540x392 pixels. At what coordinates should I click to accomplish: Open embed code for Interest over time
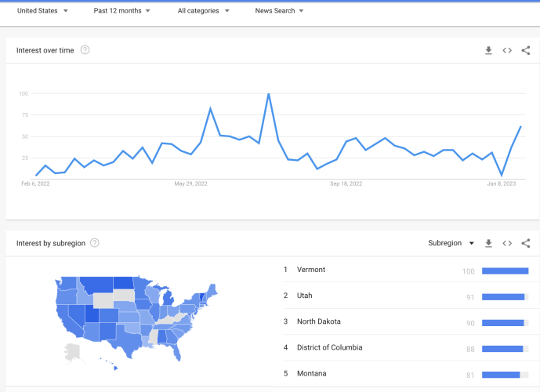[x=507, y=51]
